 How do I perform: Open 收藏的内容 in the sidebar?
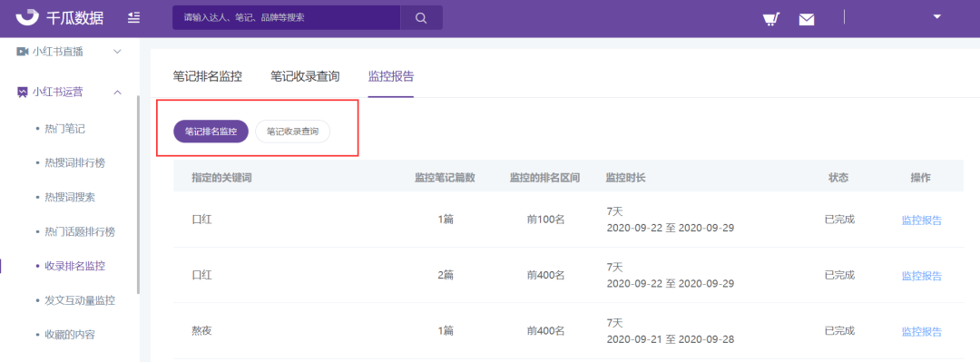pyautogui.click(x=69, y=335)
